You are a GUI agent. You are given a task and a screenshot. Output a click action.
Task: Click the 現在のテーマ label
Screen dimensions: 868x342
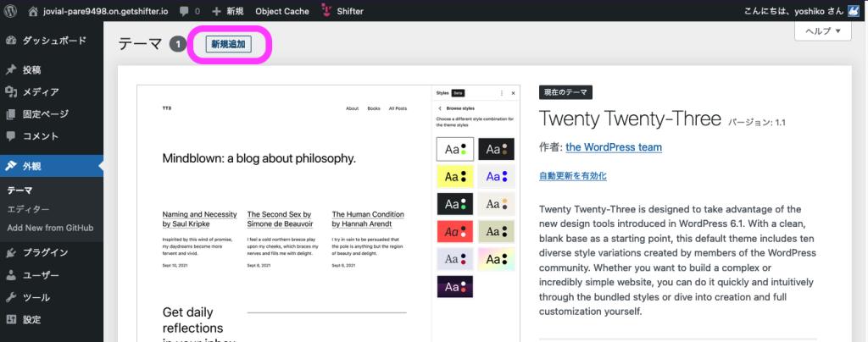coord(565,93)
